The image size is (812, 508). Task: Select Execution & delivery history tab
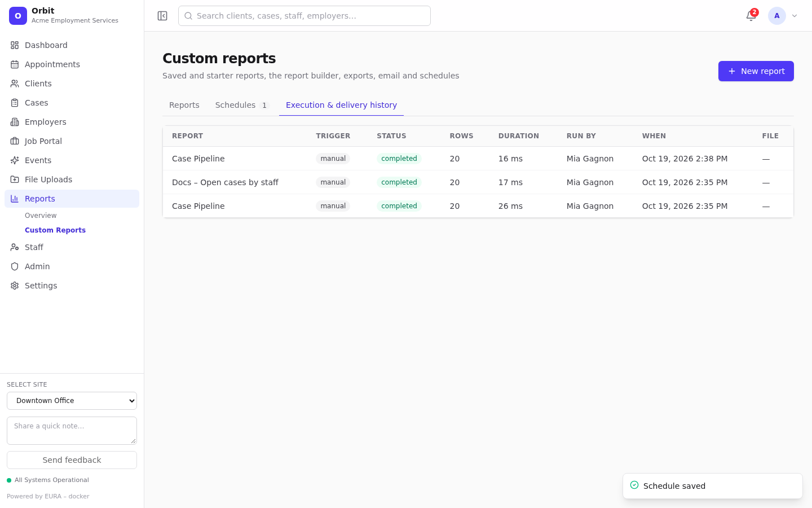pos(341,105)
